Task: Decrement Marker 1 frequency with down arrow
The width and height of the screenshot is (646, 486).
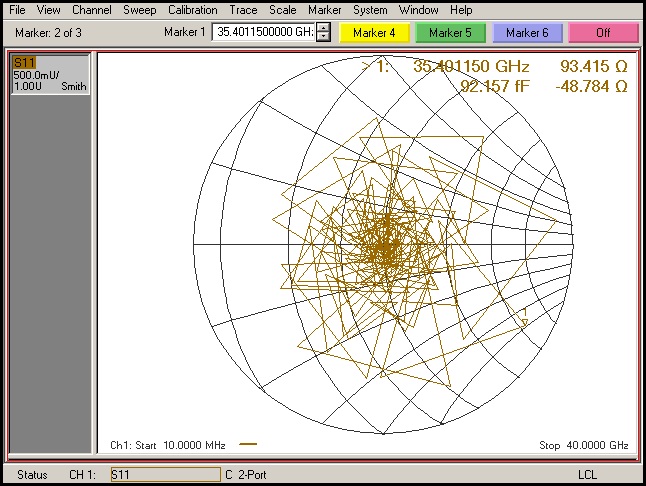Action: (x=322, y=38)
